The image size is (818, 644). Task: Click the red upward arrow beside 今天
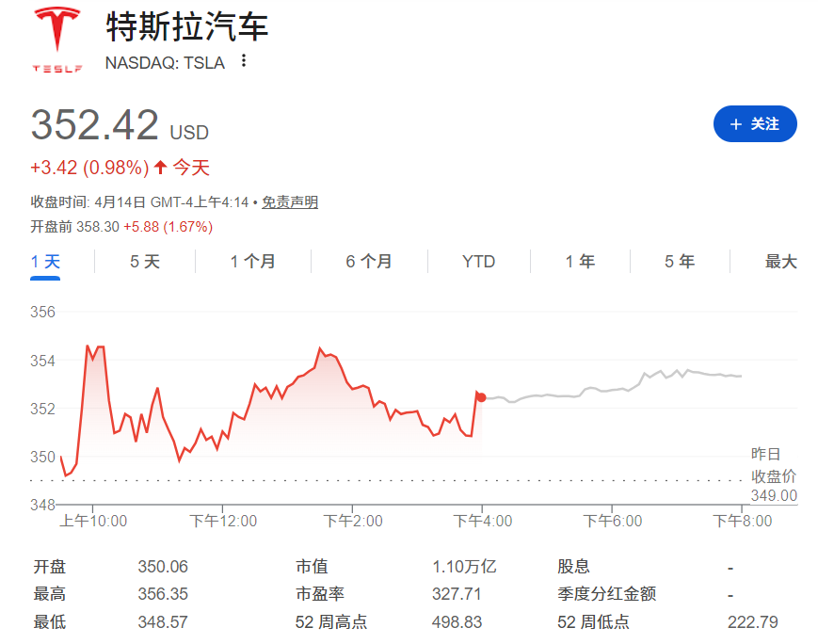(x=160, y=167)
